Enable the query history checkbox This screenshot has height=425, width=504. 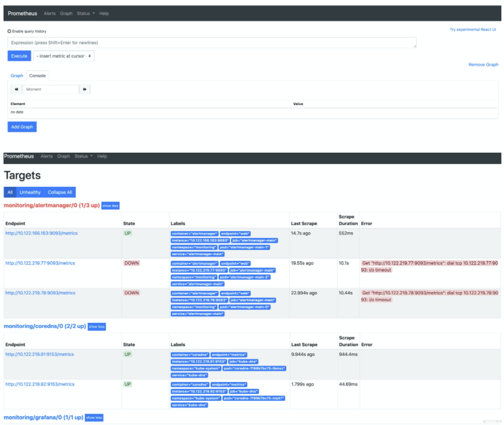tap(9, 31)
